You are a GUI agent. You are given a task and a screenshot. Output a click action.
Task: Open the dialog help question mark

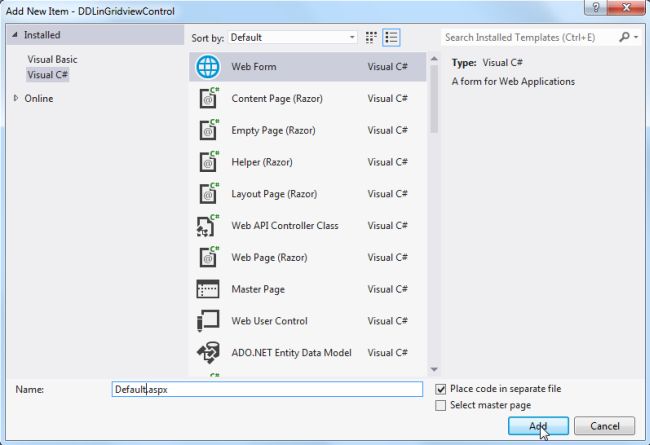595,7
